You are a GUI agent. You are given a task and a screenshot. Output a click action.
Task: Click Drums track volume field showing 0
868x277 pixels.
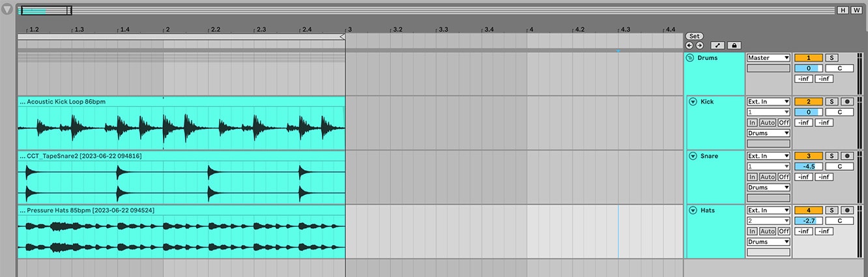click(x=808, y=68)
